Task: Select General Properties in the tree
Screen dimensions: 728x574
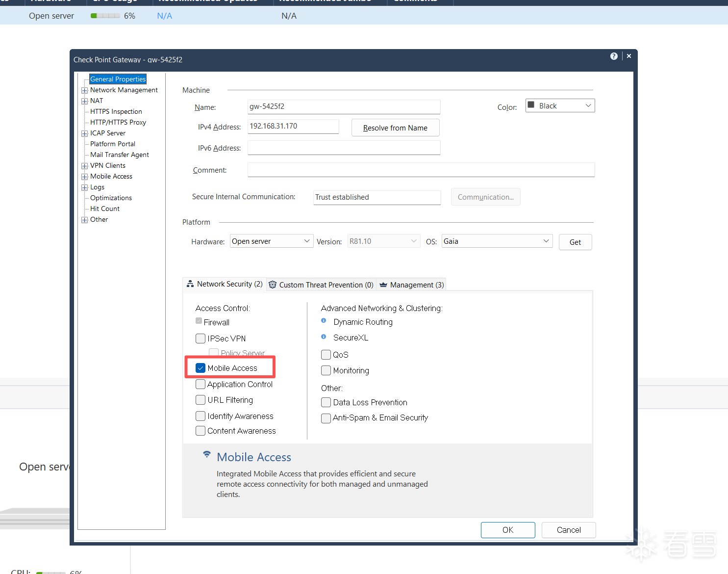Action: tap(118, 79)
